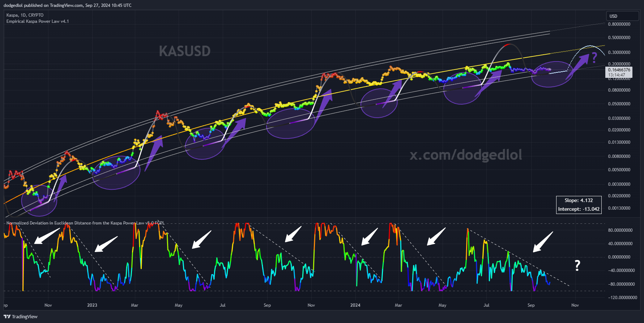
Task: Click the 2023 label on time axis
Action: [92, 305]
